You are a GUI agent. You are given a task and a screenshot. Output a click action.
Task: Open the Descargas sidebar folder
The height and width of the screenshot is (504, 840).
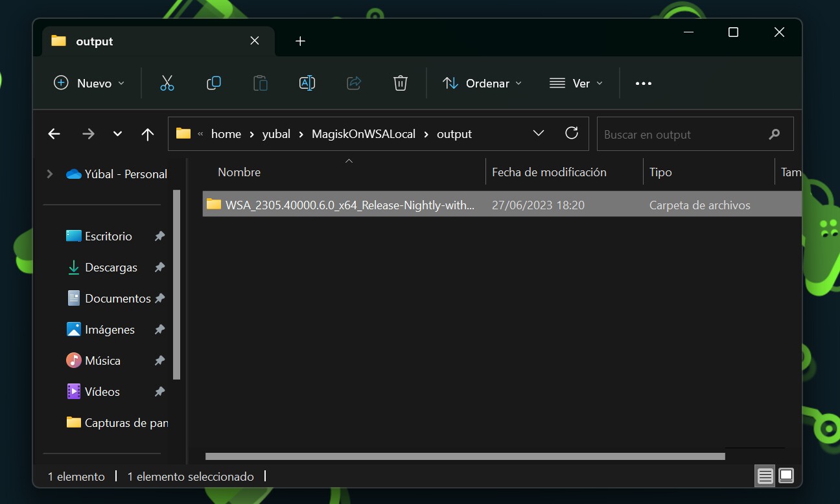[102, 268]
